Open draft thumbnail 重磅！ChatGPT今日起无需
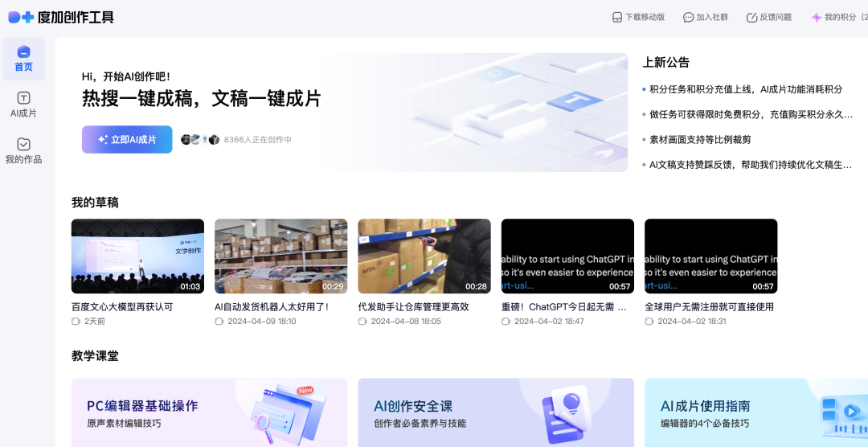 pos(568,256)
